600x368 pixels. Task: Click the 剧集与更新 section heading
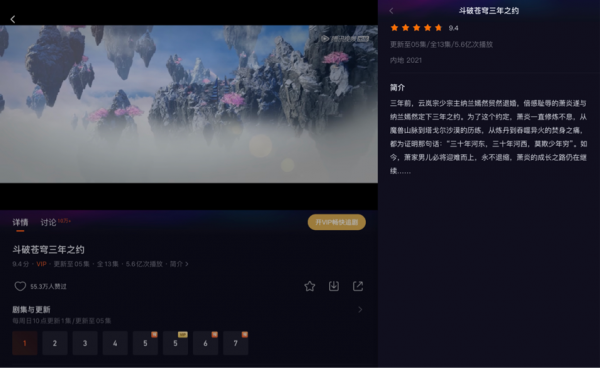(31, 309)
